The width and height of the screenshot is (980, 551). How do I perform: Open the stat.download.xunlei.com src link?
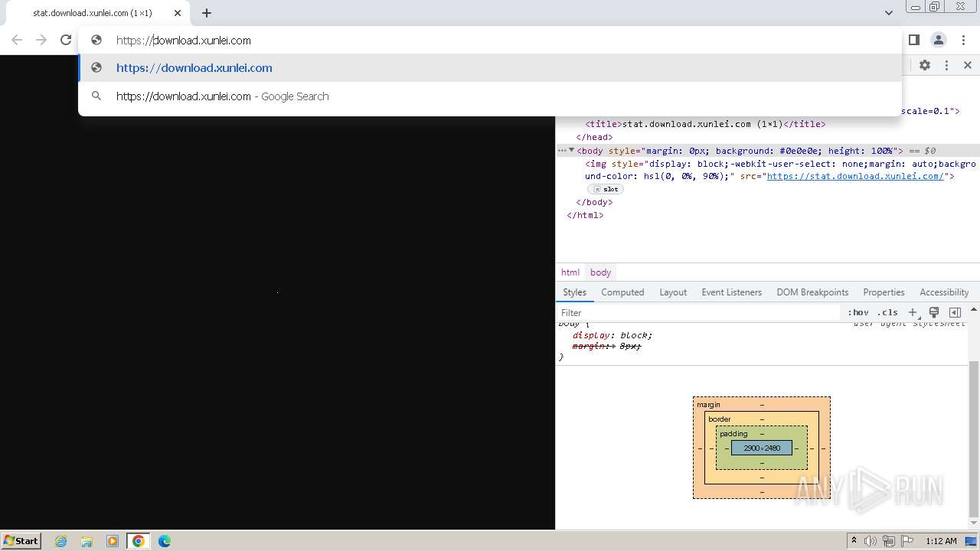pos(855,177)
